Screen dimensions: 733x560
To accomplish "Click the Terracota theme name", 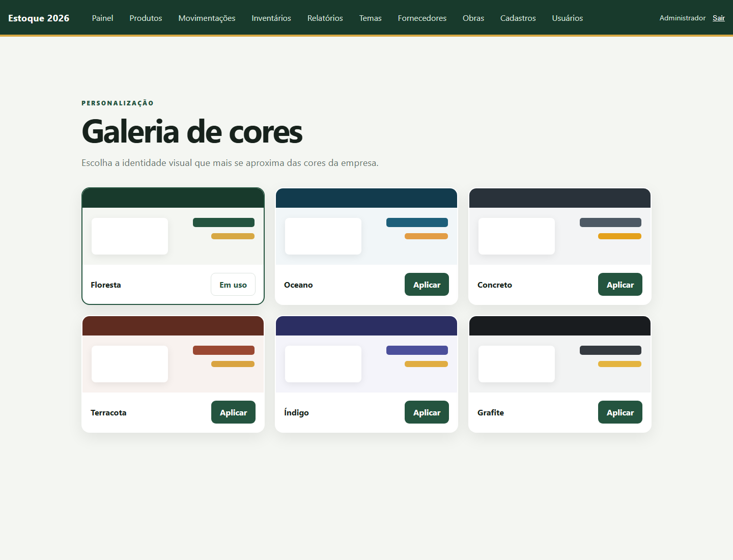I will pyautogui.click(x=108, y=413).
